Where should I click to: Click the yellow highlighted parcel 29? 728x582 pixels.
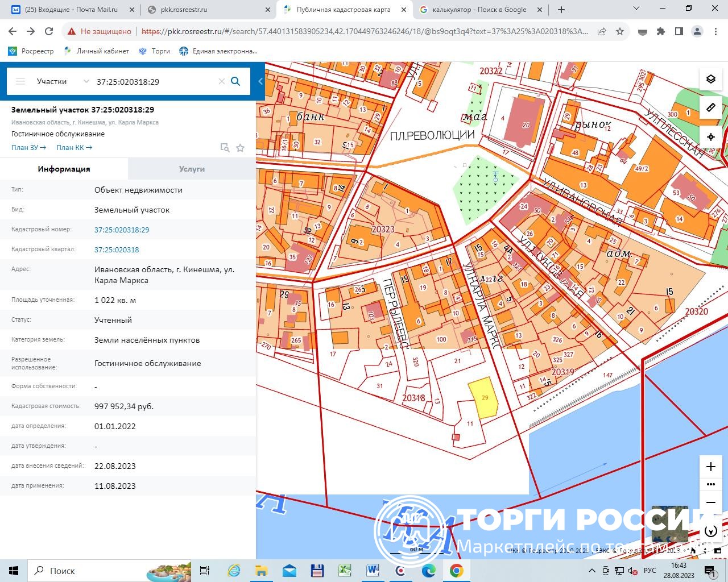tap(483, 398)
